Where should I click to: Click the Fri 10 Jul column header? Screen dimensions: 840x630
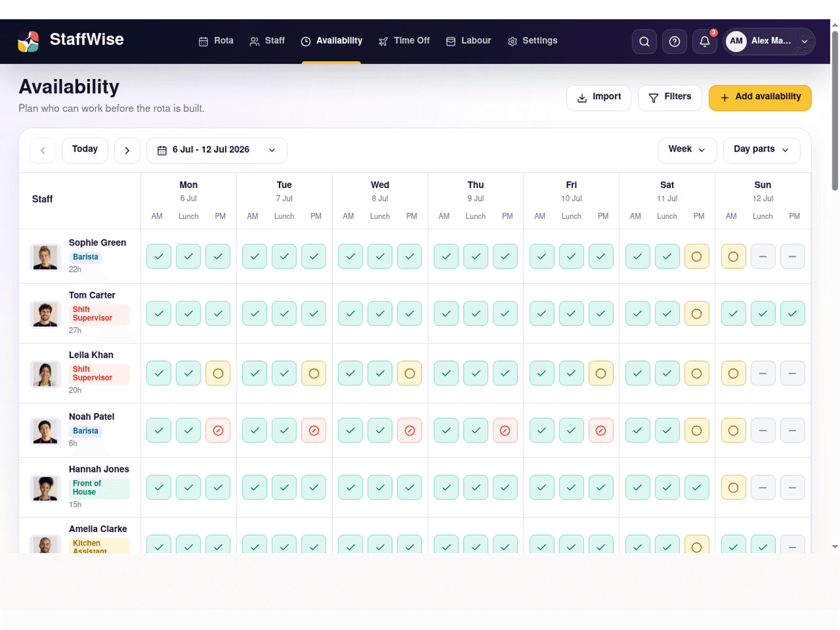point(571,201)
